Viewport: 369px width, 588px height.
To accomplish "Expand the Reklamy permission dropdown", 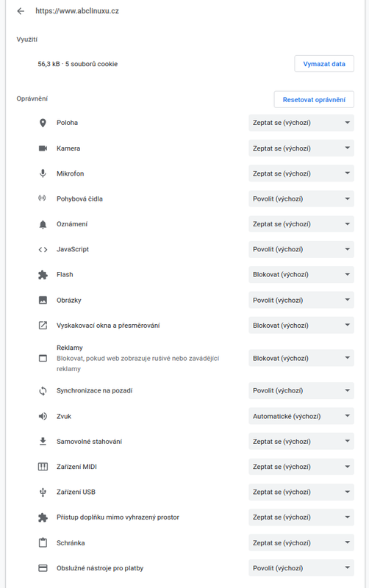I will [x=301, y=358].
